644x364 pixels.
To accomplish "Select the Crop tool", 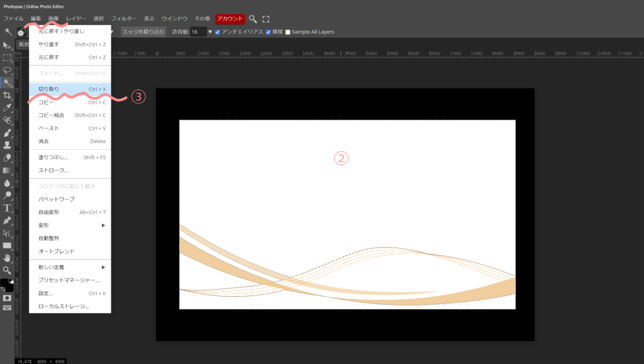I will 8,95.
